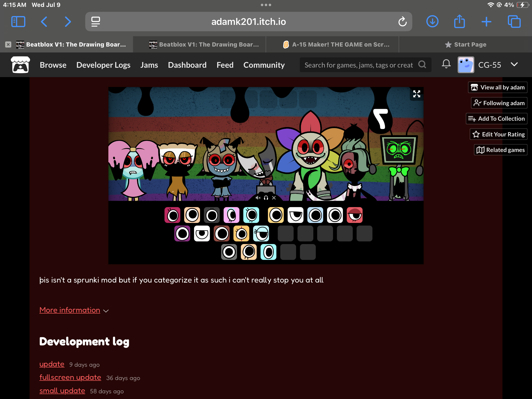Pick the magenta eye sound icon
Viewport: 532px width, 399px height.
[x=172, y=215]
